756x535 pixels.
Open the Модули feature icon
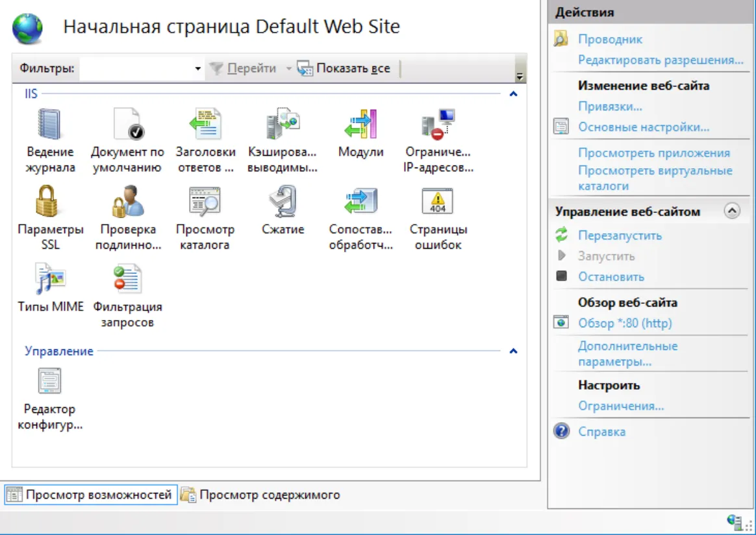click(360, 133)
